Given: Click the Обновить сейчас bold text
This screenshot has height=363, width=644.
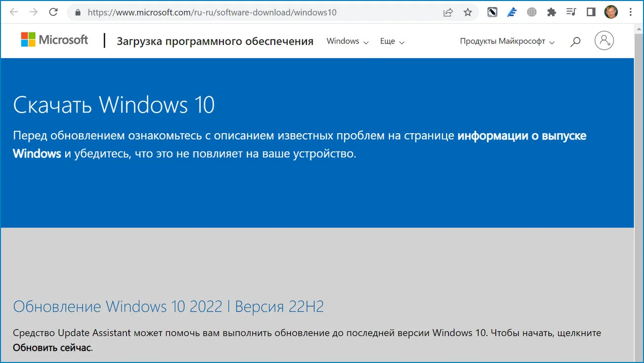Looking at the screenshot, I should [x=52, y=348].
